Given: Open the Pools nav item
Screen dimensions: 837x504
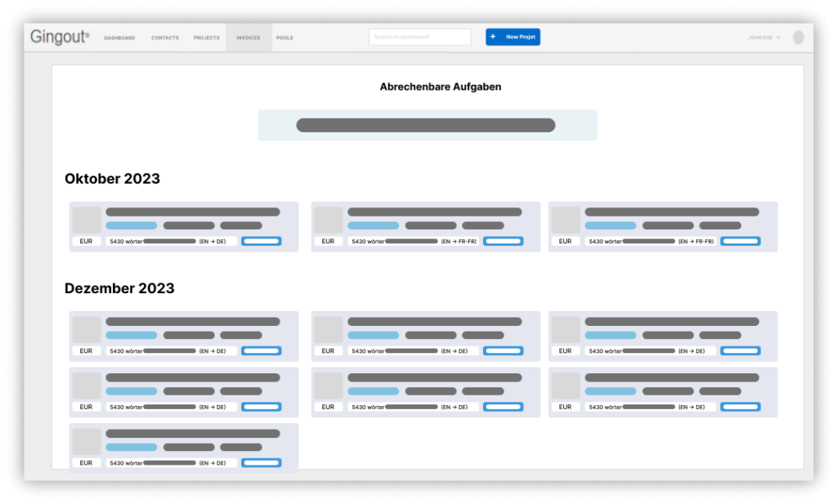Looking at the screenshot, I should (x=284, y=38).
